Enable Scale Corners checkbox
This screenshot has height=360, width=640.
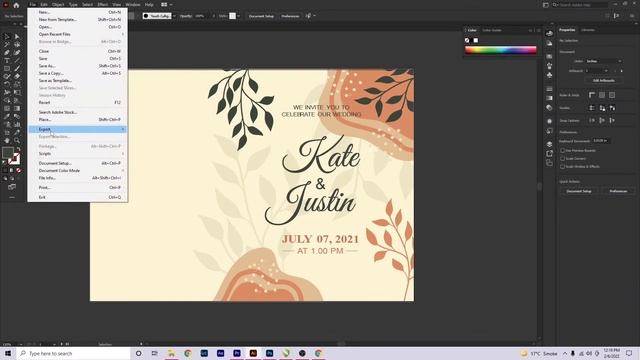562,158
